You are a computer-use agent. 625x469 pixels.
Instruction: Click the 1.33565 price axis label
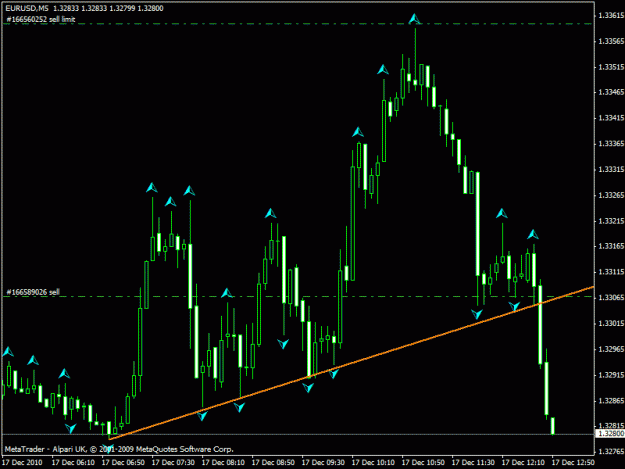(611, 41)
